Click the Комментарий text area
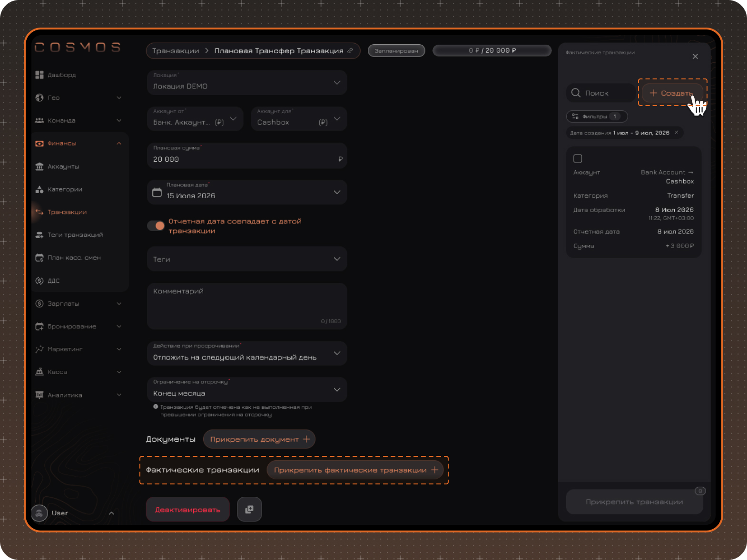The width and height of the screenshot is (747, 560). (x=247, y=306)
